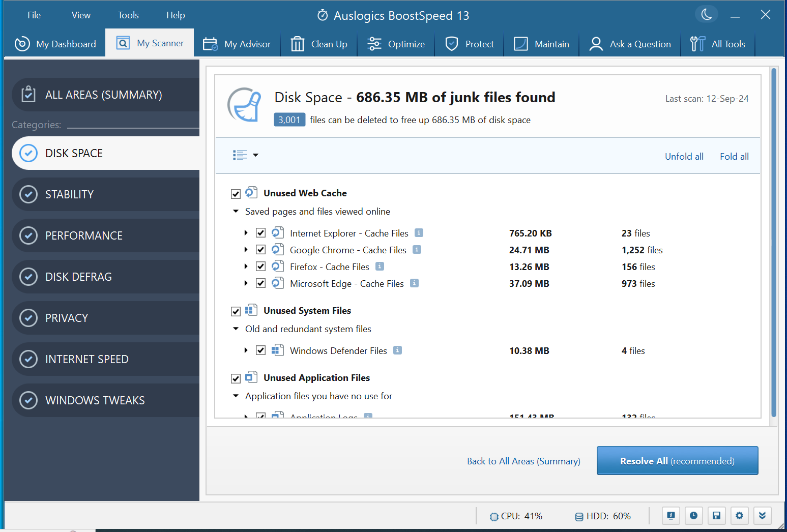The image size is (787, 532).
Task: Open the Tools menu
Action: (x=128, y=15)
